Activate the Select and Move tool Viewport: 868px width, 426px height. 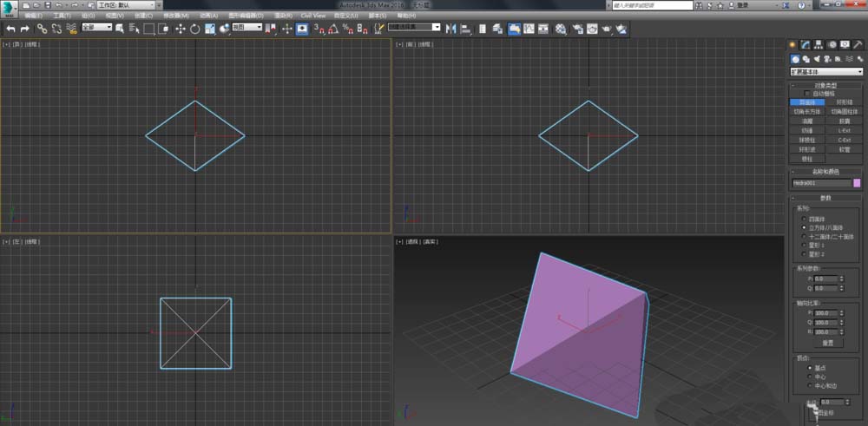(x=181, y=29)
